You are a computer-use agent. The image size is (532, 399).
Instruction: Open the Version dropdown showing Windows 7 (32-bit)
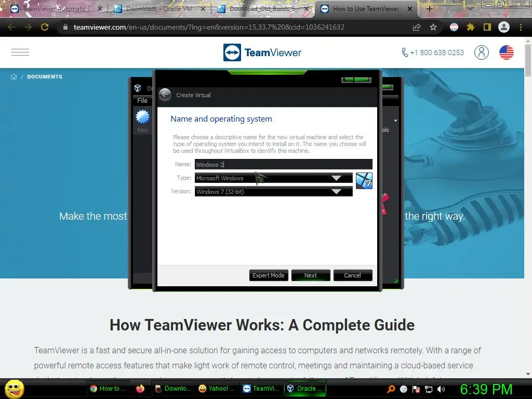coord(273,192)
